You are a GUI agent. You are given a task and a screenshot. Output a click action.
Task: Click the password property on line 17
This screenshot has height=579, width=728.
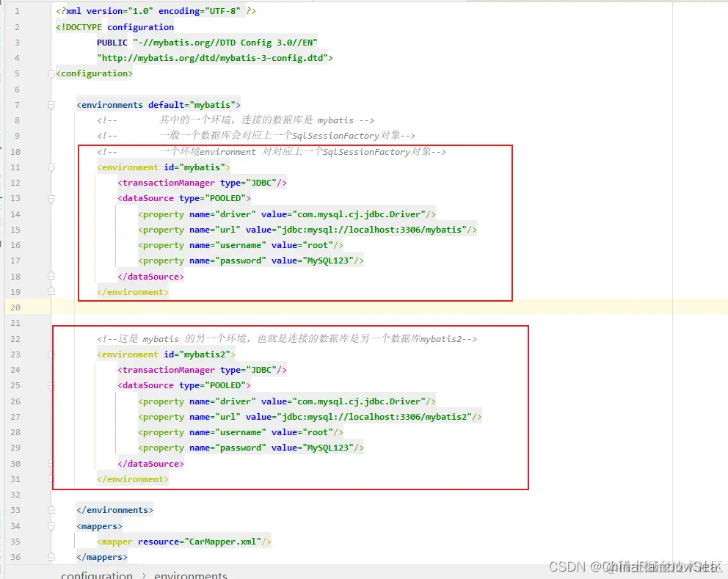coord(251,261)
